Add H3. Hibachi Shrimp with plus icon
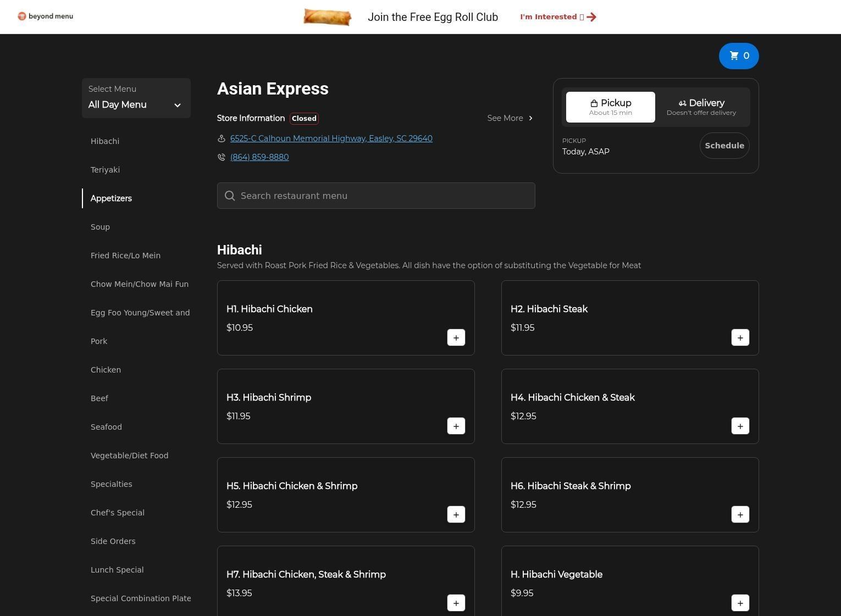 [x=456, y=426]
